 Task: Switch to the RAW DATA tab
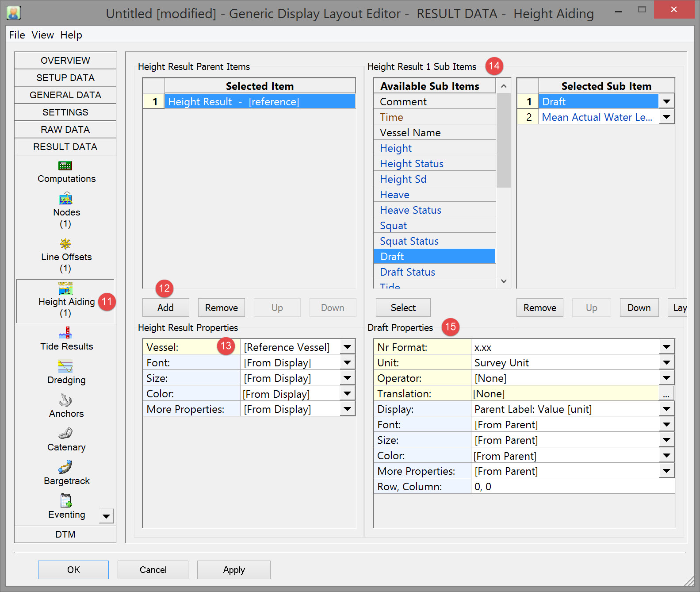point(65,130)
